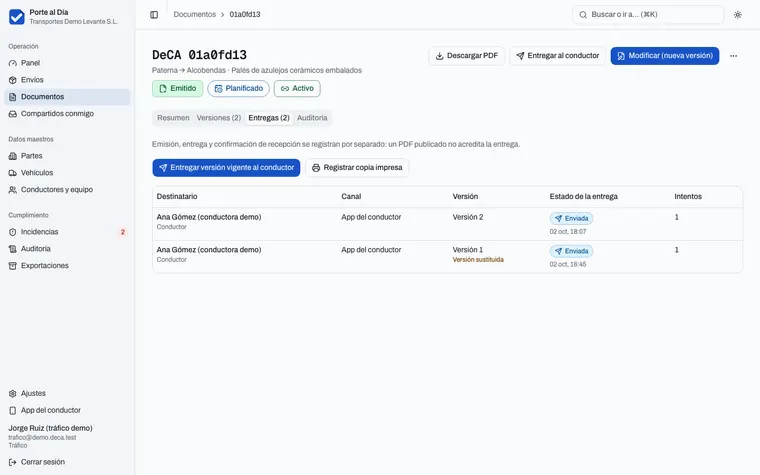Click the App del conductor phone icon
This screenshot has height=475, width=760.
coord(13,411)
